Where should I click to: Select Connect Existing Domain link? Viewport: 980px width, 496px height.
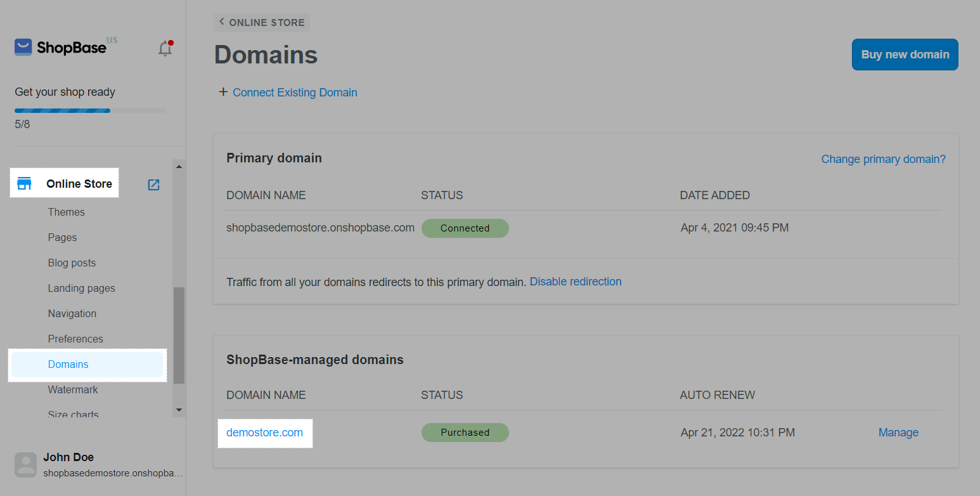pyautogui.click(x=295, y=93)
